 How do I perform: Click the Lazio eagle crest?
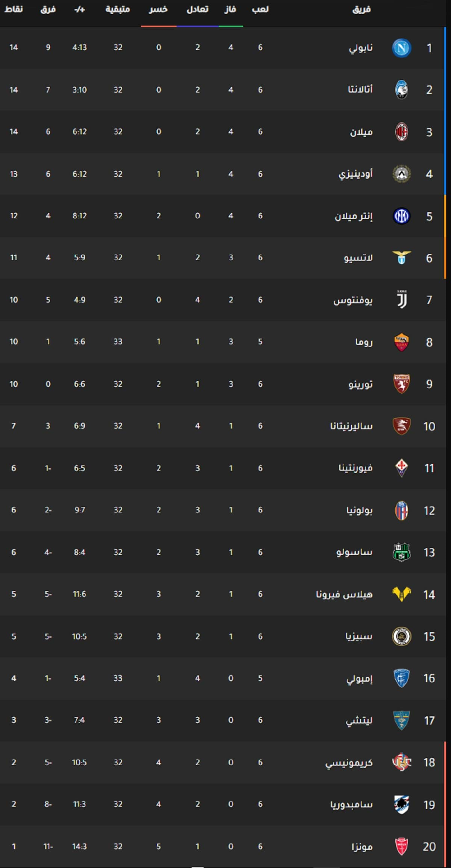pyautogui.click(x=401, y=258)
